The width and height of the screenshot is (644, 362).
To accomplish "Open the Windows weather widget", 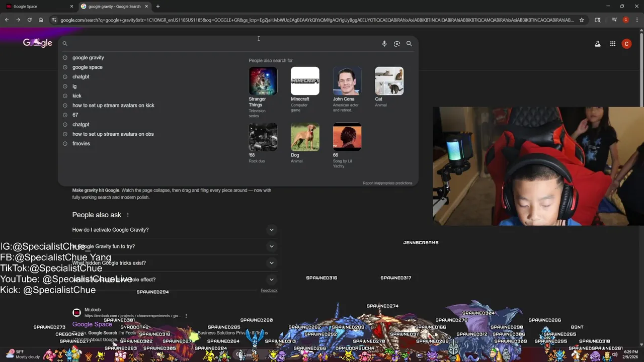I will point(23,354).
